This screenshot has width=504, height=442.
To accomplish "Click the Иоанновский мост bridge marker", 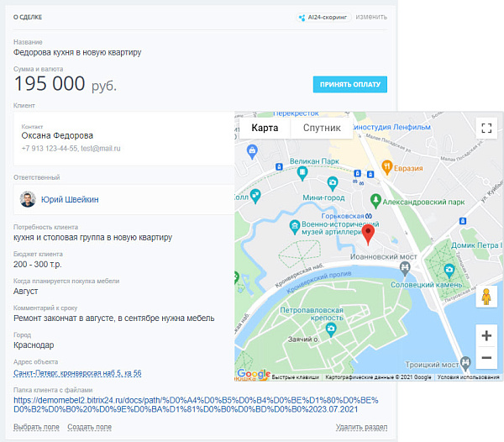I will [405, 268].
